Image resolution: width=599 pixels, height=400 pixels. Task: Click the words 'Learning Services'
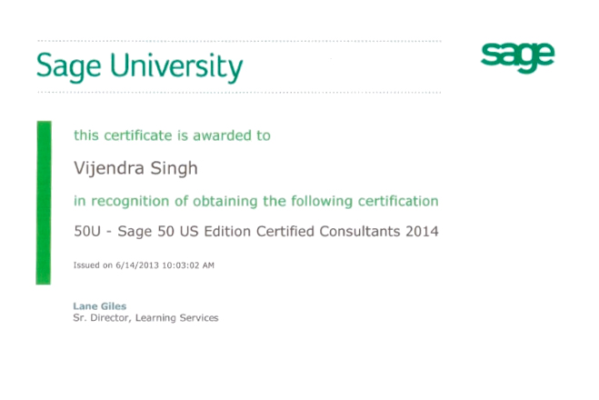[177, 318]
